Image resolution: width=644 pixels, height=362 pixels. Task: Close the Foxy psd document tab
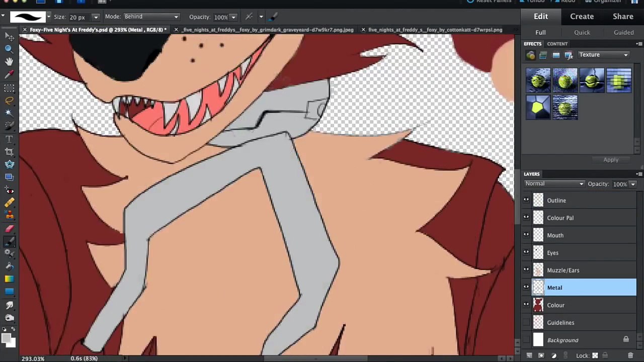24,30
